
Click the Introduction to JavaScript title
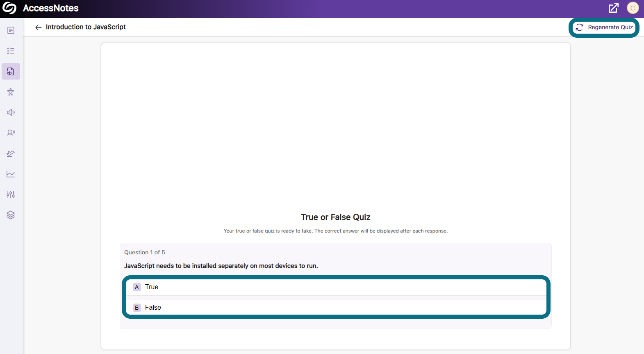86,27
